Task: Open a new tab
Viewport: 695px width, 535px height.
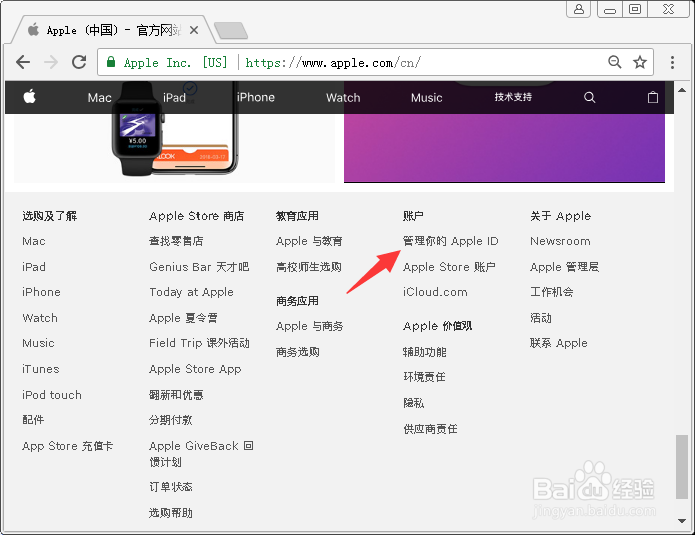Action: tap(230, 31)
